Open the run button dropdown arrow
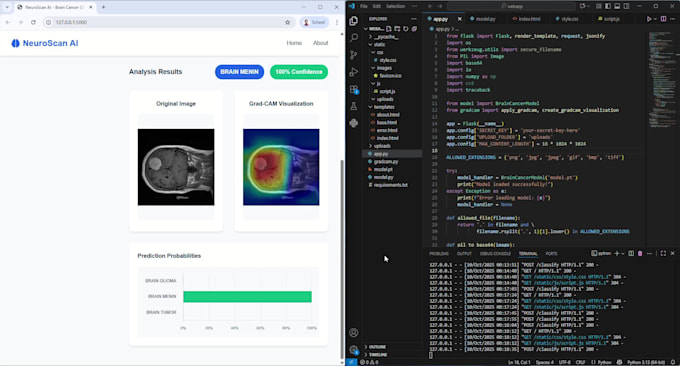 point(655,19)
